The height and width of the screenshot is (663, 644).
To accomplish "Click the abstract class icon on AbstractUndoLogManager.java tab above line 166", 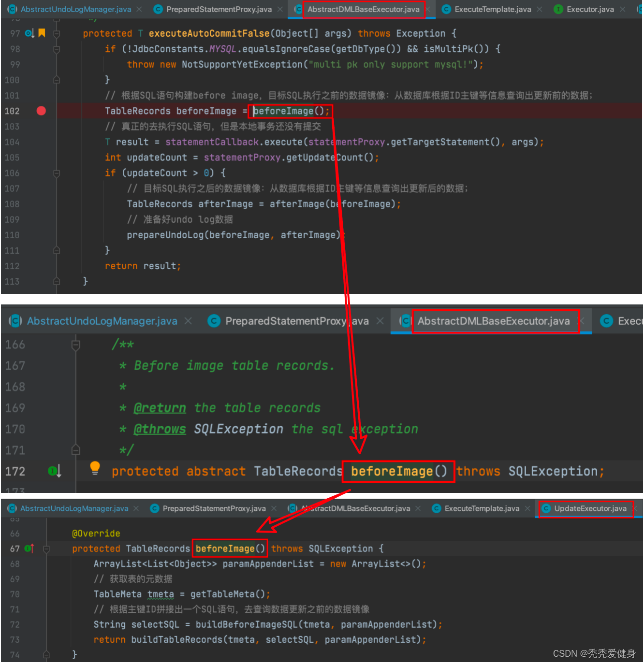I will (x=15, y=321).
